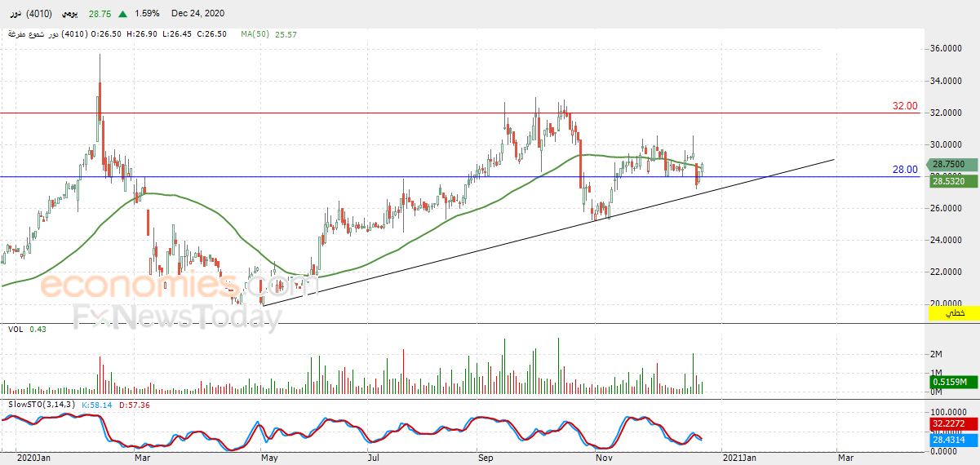
Task: Click the green up-arrow price change icon
Action: [x=122, y=14]
